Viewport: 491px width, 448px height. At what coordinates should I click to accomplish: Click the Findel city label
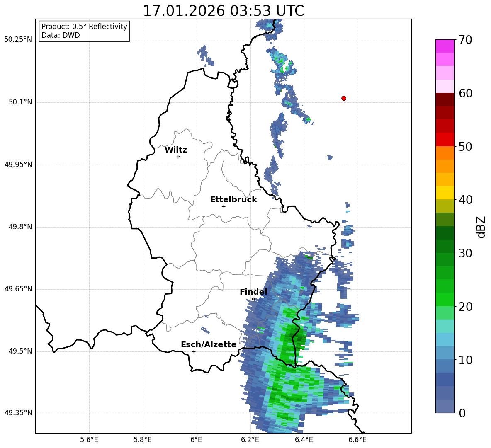click(x=253, y=292)
